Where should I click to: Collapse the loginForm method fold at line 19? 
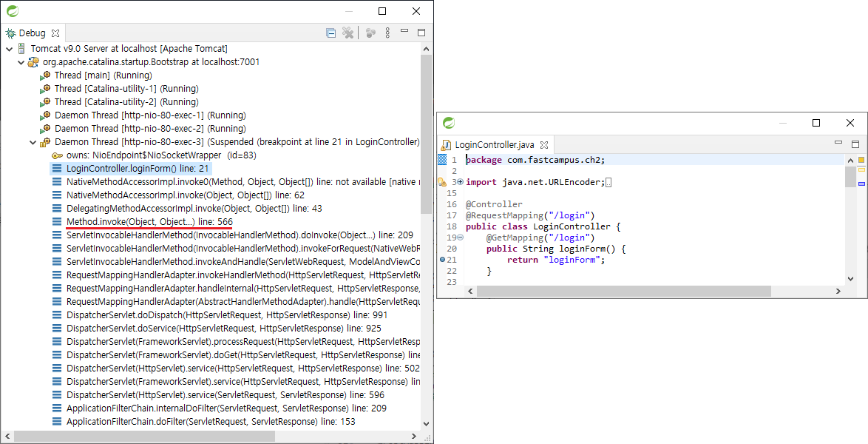click(461, 238)
